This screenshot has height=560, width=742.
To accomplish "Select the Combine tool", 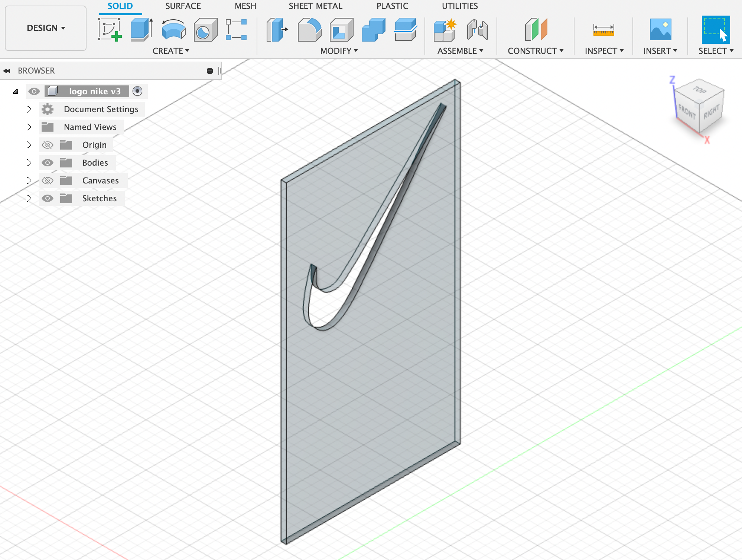I will pyautogui.click(x=373, y=30).
